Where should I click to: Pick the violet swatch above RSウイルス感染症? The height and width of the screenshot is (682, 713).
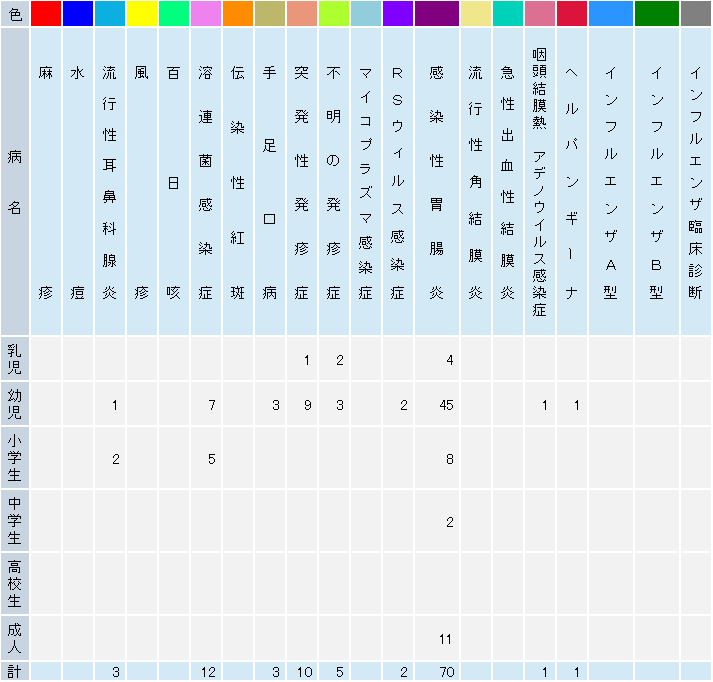(398, 14)
